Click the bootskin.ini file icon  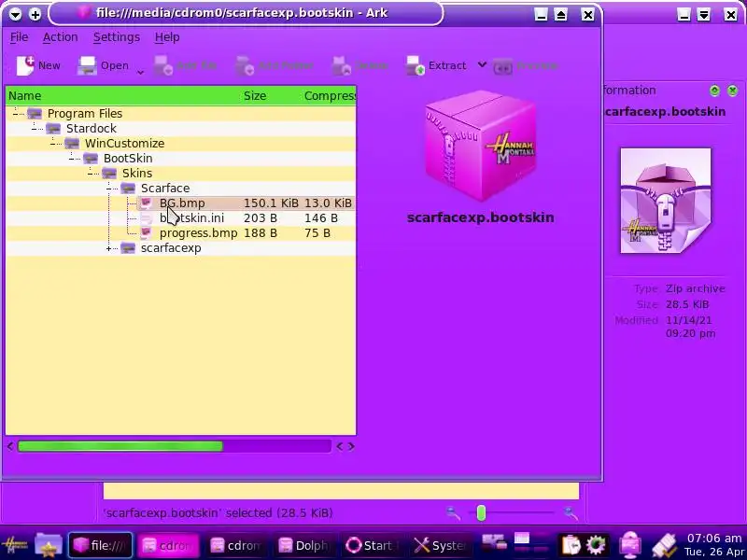147,218
